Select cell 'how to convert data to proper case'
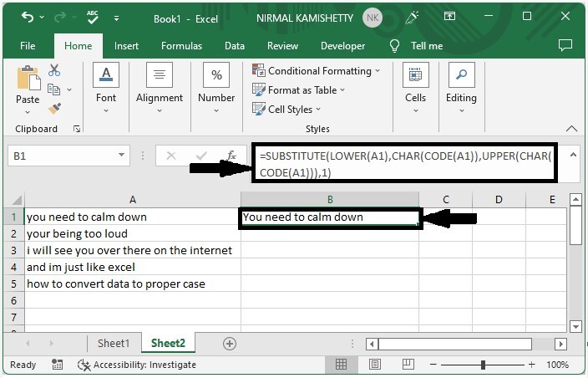The width and height of the screenshot is (588, 378). (x=133, y=283)
